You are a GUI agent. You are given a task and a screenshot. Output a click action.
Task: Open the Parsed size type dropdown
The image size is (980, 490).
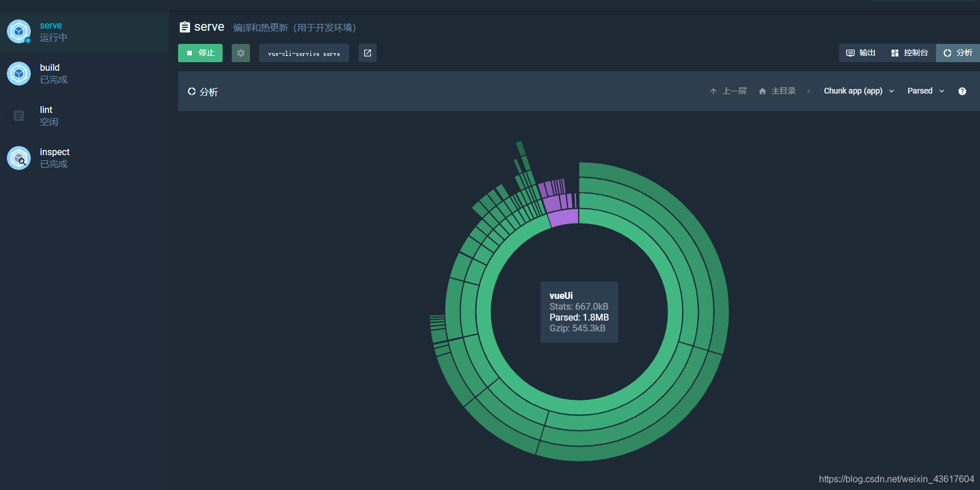(x=926, y=91)
